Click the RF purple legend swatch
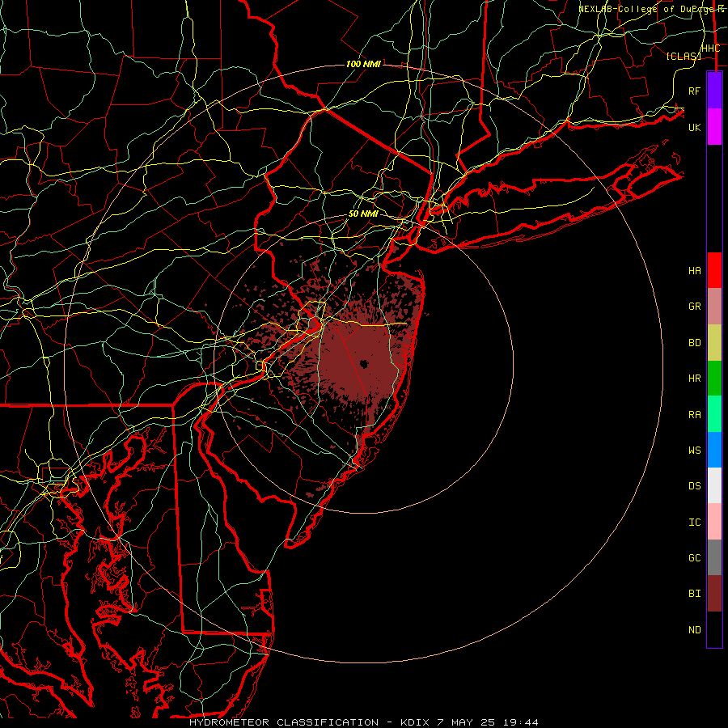The height and width of the screenshot is (728, 728). (x=714, y=91)
